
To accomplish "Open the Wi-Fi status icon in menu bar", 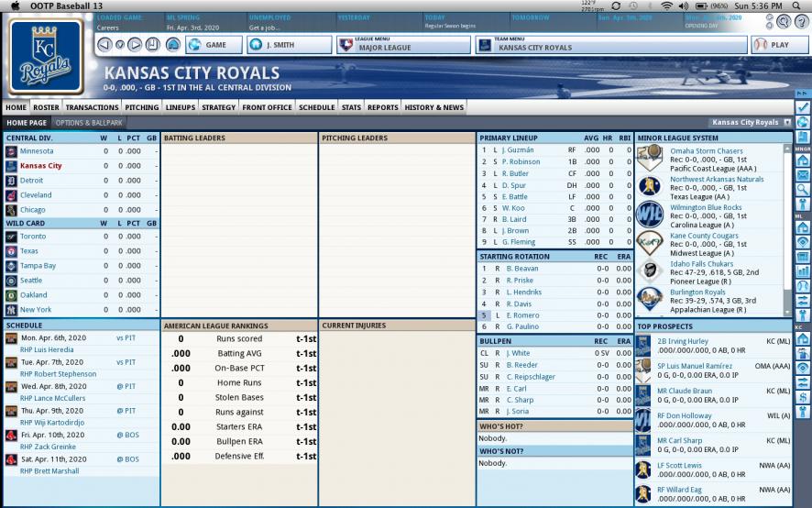I will tap(667, 6).
